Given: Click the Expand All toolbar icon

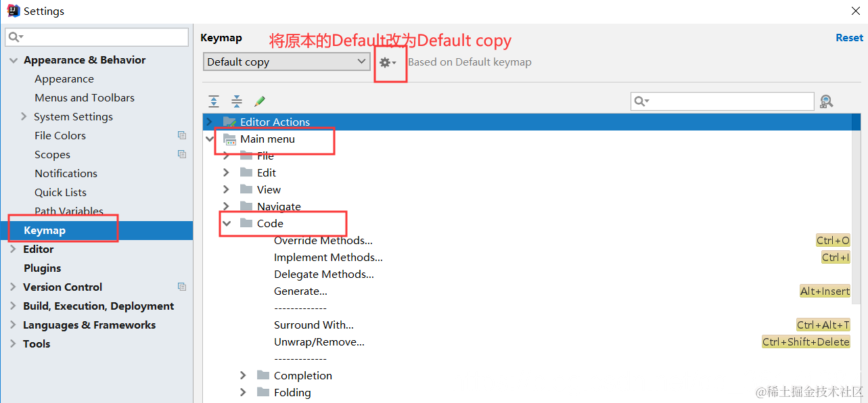Looking at the screenshot, I should [214, 101].
